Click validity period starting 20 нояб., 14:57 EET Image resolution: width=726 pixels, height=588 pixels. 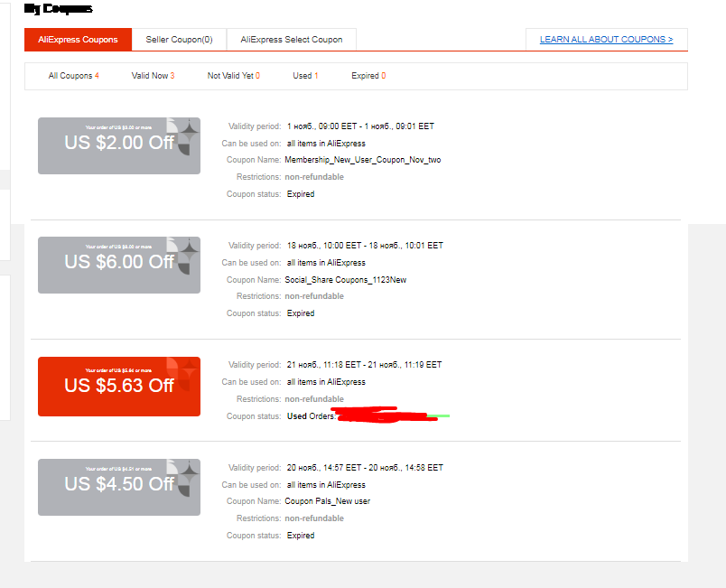click(365, 467)
